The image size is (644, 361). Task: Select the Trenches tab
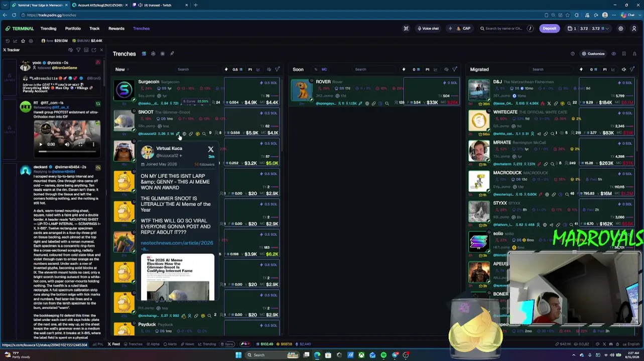(141, 29)
